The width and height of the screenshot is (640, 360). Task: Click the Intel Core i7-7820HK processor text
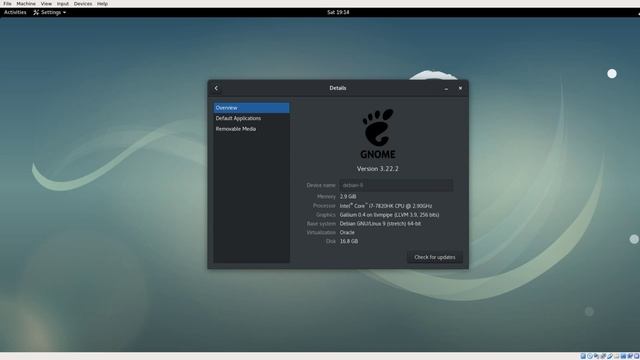[x=386, y=206]
